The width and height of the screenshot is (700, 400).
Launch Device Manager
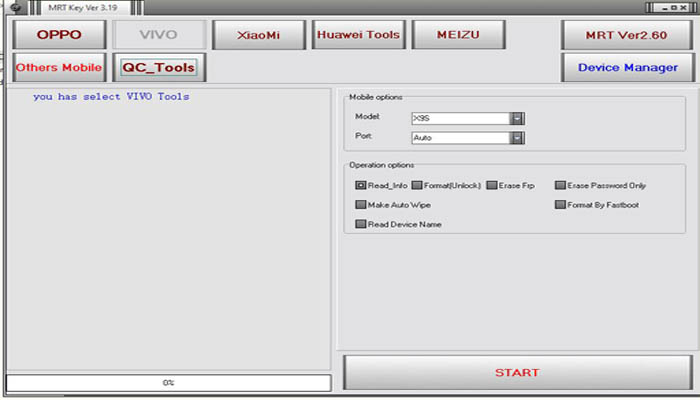628,67
